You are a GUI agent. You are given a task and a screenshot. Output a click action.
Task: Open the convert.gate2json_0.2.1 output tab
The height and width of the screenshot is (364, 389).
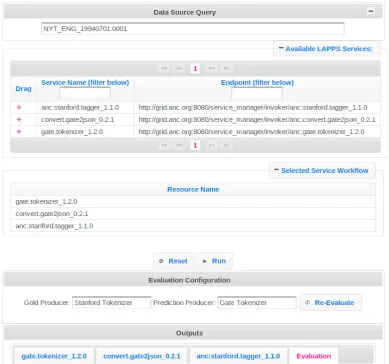(x=142, y=356)
